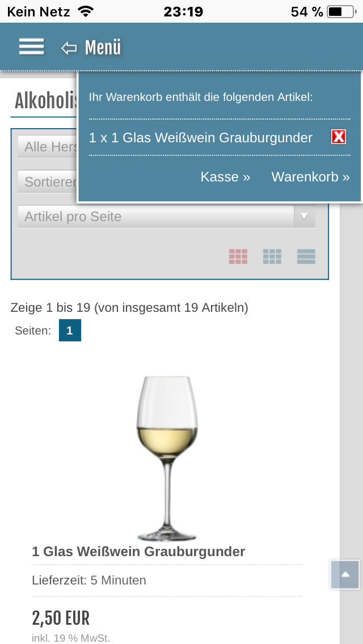Select Menü header label
Screen dimensions: 363x644
[x=103, y=47]
